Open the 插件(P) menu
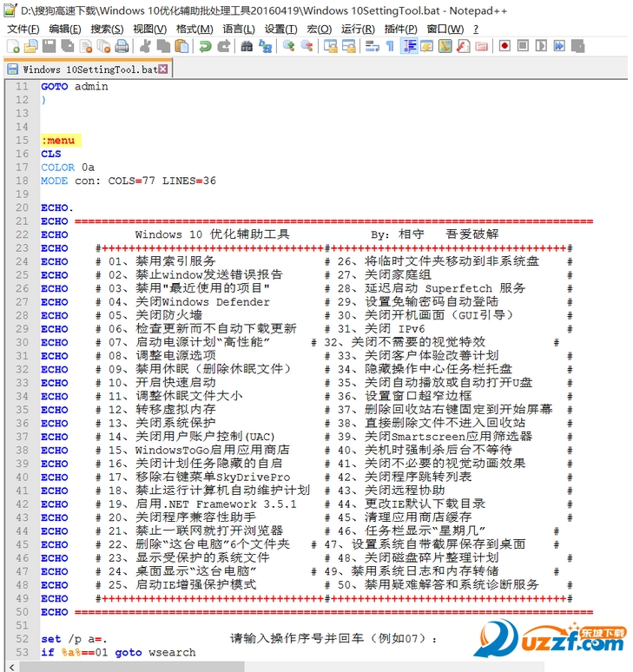This screenshot has height=672, width=633. pos(400,30)
